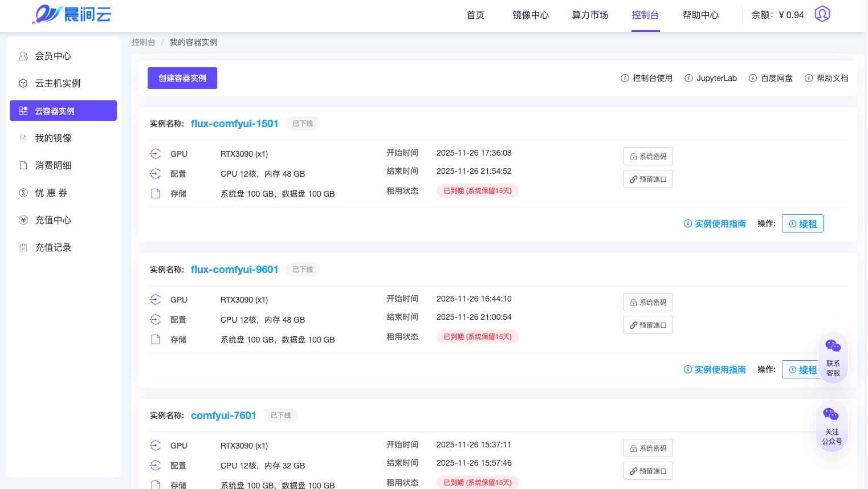Click the 创建容器实例 button
Screen dimensions: 868x489
click(182, 78)
